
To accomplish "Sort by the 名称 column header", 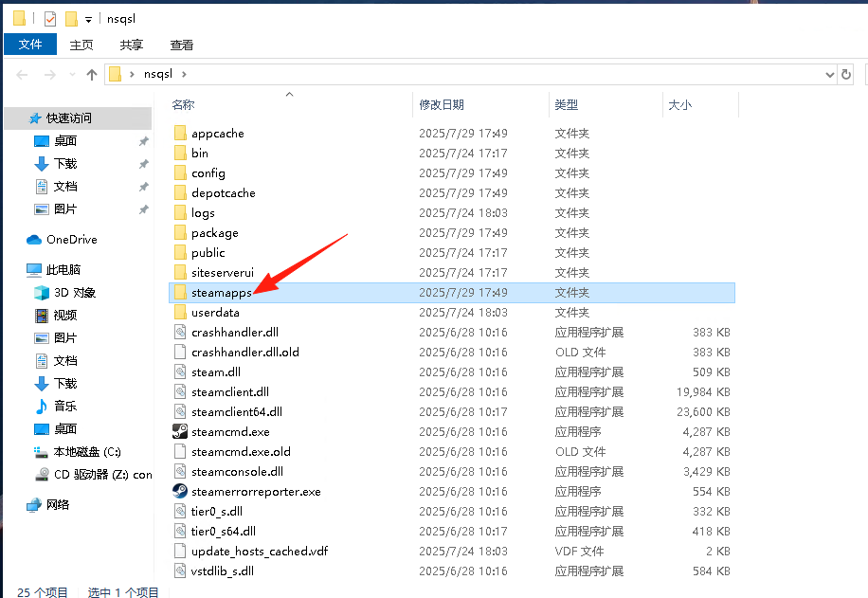I will pyautogui.click(x=183, y=104).
